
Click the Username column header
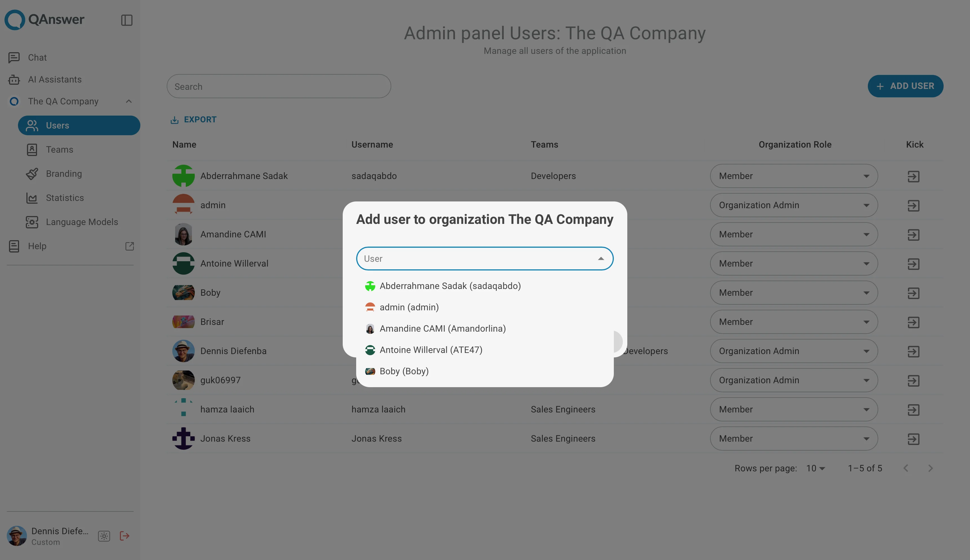click(372, 144)
